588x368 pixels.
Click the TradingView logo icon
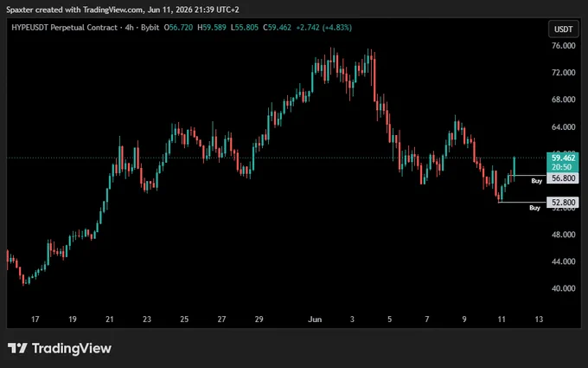17,348
